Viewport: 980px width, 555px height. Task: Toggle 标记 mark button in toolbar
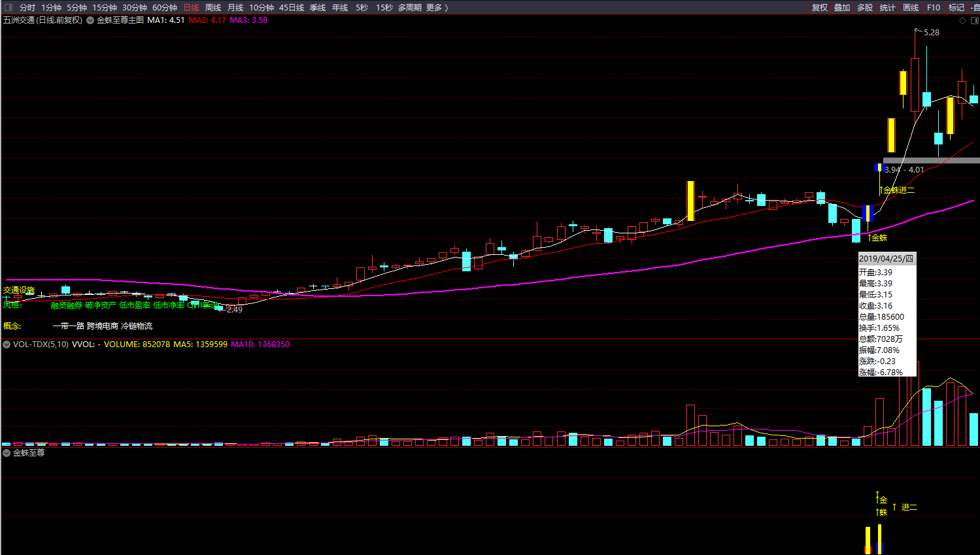956,8
